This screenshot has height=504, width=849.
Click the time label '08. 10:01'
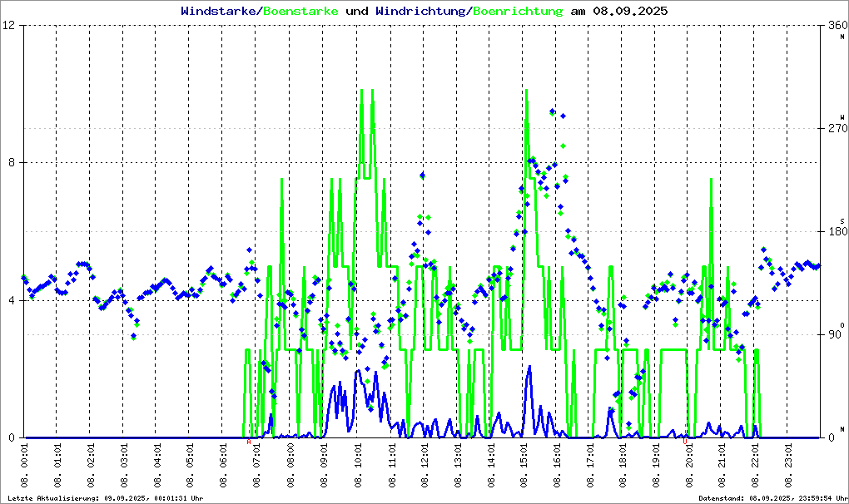357,466
